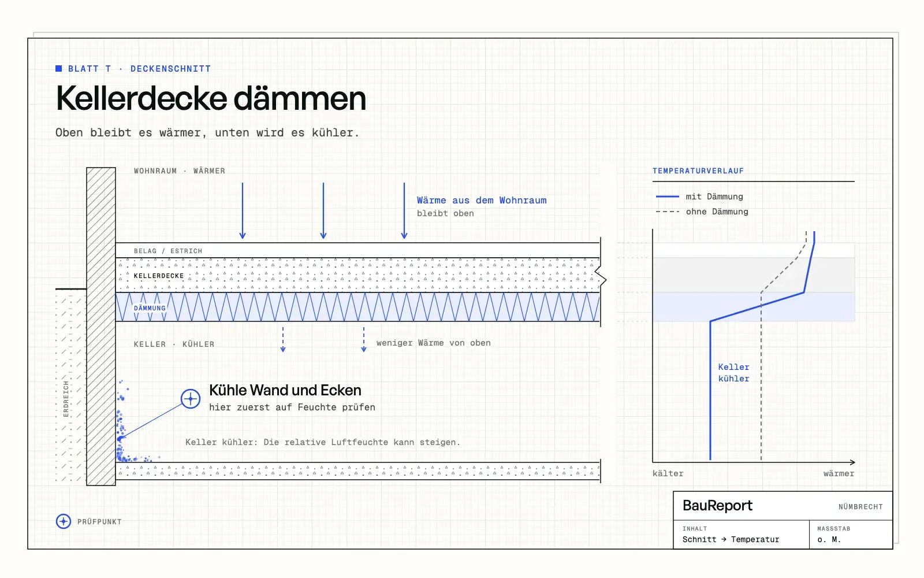
Task: Click the left dashed arrow below Dämmung
Action: pyautogui.click(x=283, y=339)
